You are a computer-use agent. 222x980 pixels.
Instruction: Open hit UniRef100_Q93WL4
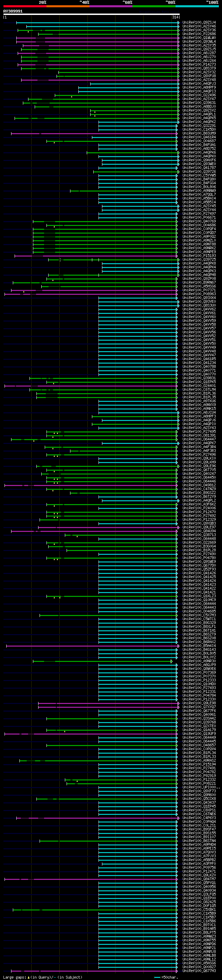tap(199, 41)
